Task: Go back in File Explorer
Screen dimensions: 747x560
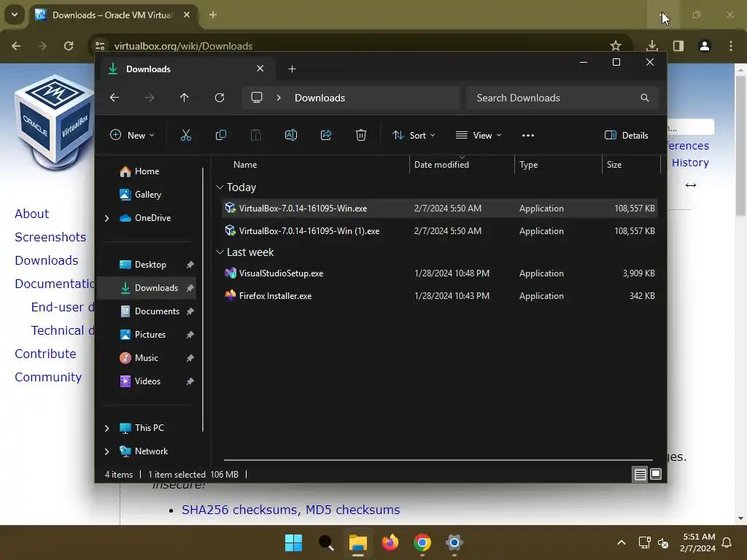Action: pos(115,98)
